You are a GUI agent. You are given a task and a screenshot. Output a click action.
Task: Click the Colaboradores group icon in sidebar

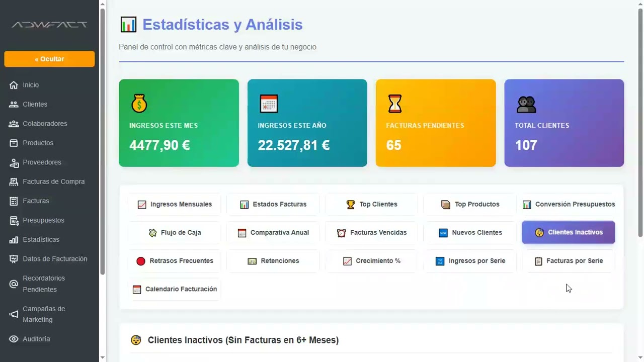click(x=14, y=124)
